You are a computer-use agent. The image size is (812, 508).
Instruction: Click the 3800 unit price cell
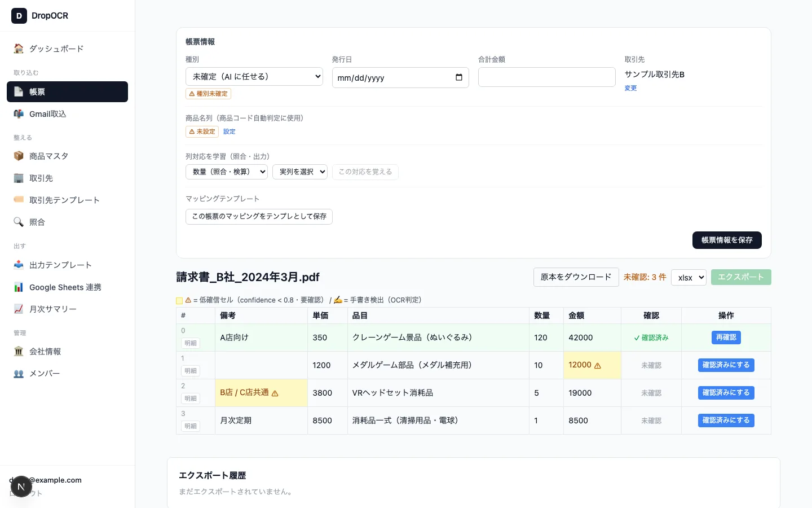pyautogui.click(x=328, y=393)
